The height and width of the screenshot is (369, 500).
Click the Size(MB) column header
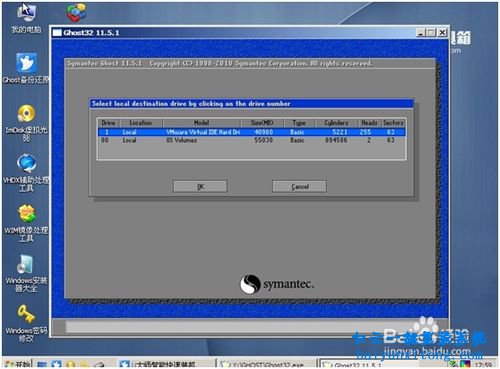click(262, 123)
